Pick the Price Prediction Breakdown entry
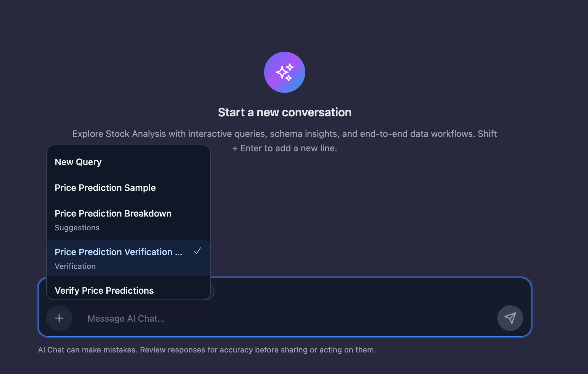The image size is (588, 374). [113, 213]
